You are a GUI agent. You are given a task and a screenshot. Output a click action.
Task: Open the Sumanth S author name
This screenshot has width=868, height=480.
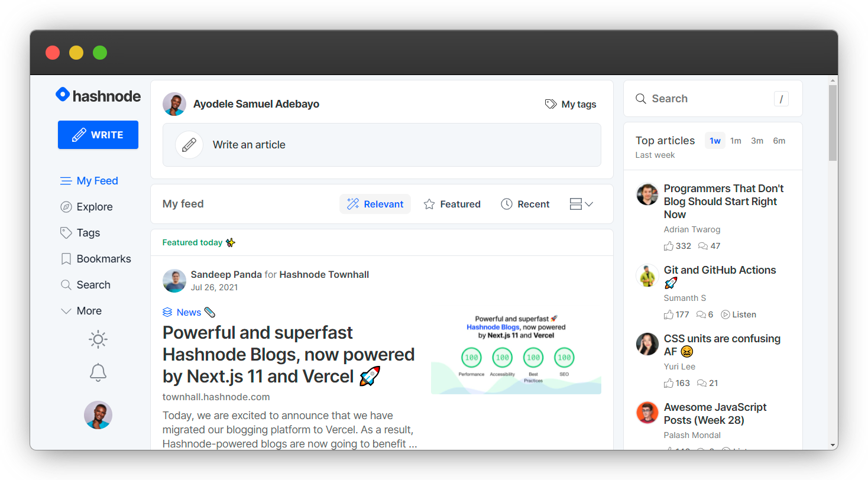[685, 298]
